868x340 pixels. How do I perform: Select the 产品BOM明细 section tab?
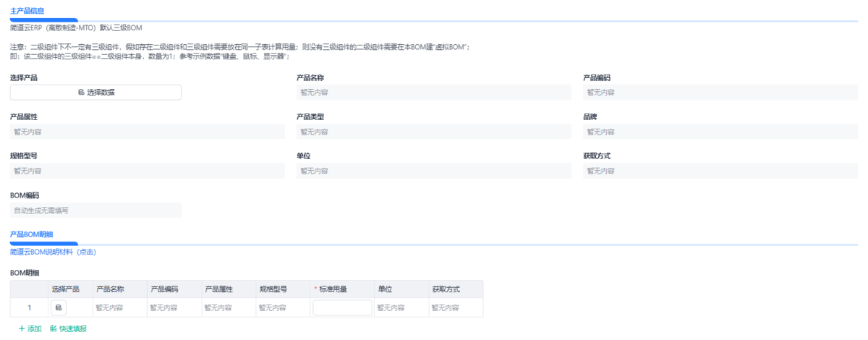(x=31, y=234)
